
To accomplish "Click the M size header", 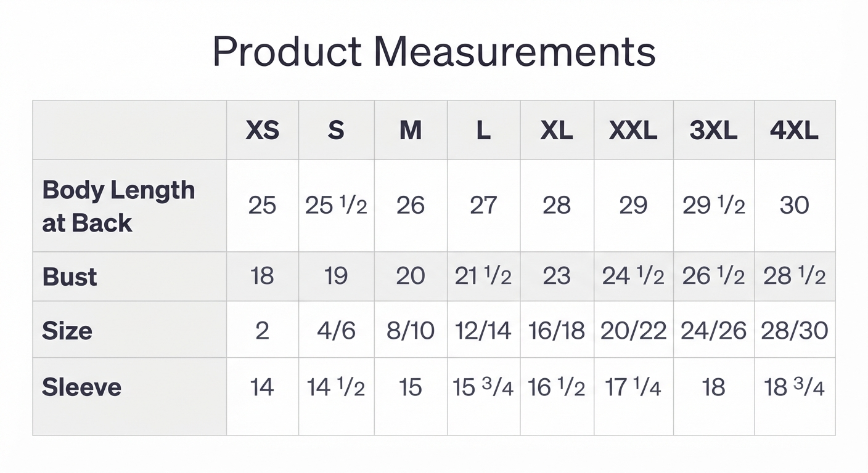I will (411, 131).
